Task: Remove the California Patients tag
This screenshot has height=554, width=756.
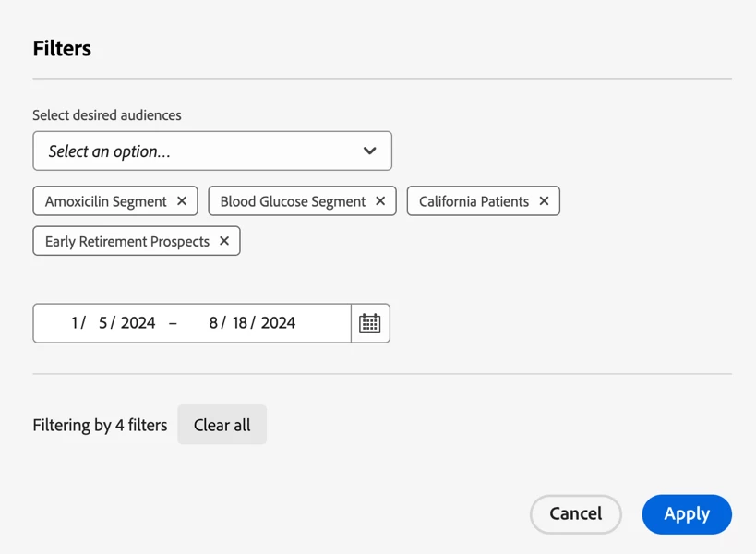Action: coord(544,201)
